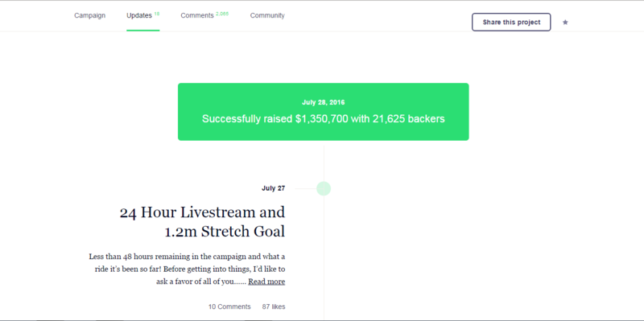
Task: Click the 87 likes counter
Action: tap(274, 307)
